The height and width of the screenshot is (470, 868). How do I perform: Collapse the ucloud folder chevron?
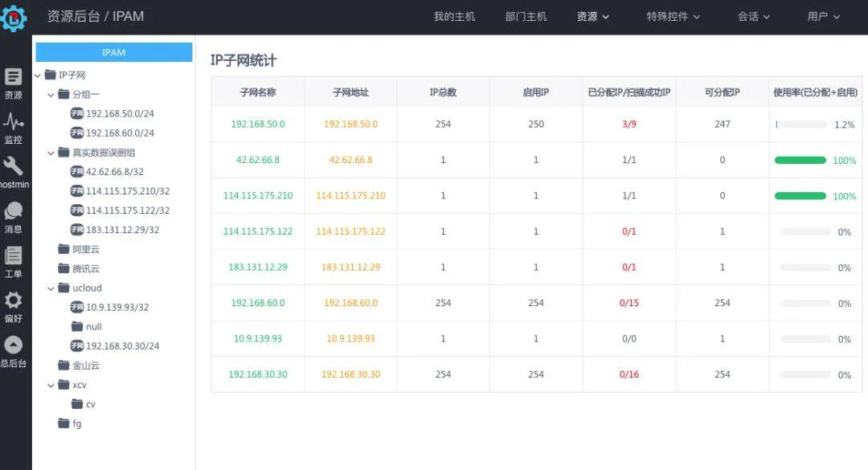[x=51, y=289]
